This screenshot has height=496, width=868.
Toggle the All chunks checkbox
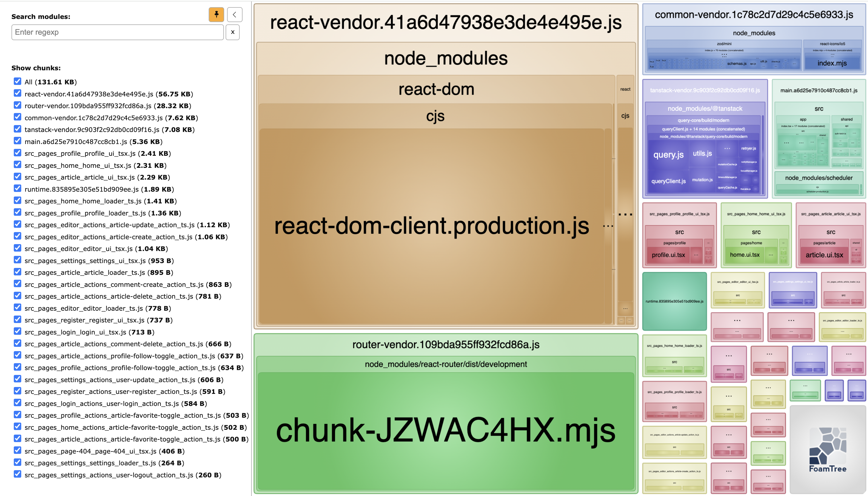(18, 81)
